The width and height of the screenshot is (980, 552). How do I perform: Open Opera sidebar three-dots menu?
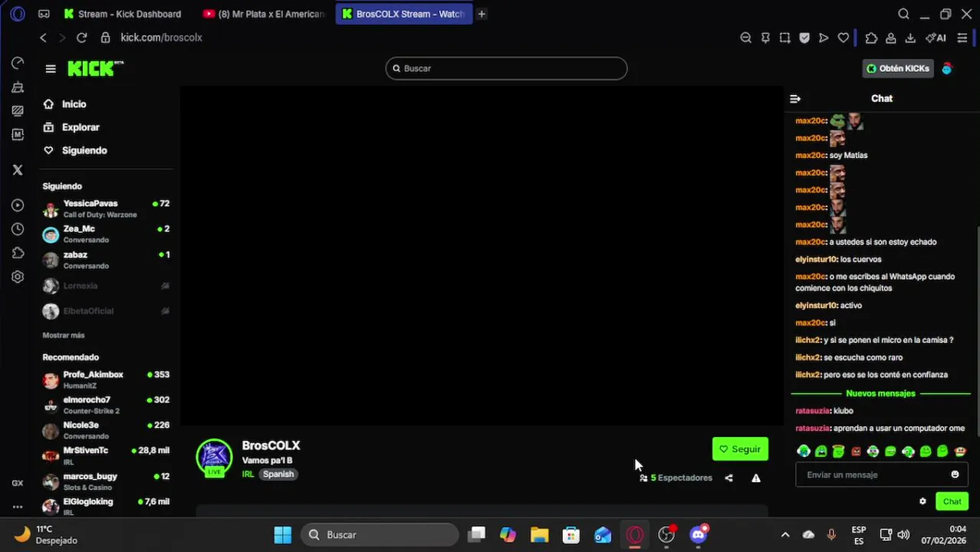coord(18,507)
